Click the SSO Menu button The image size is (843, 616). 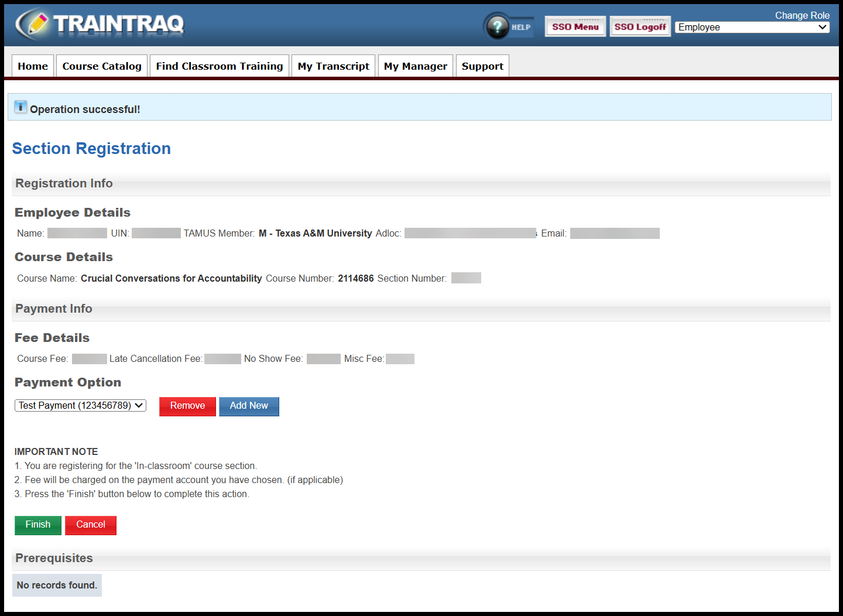click(575, 26)
